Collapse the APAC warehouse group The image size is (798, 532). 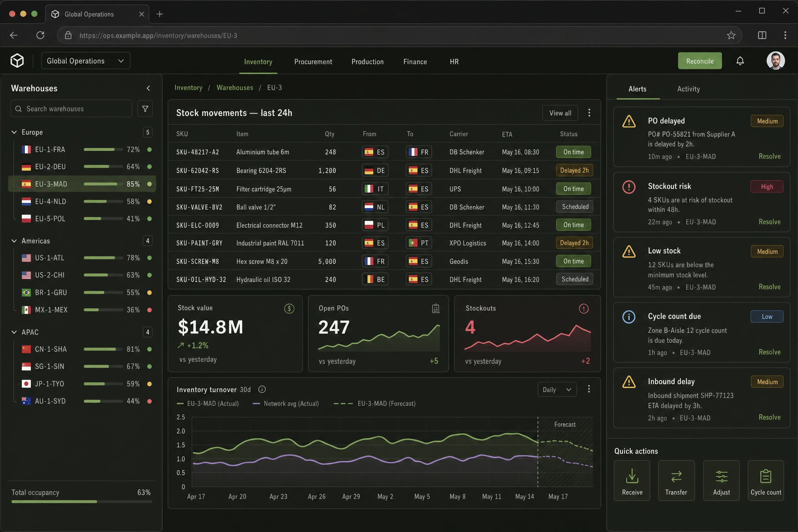[x=14, y=332]
